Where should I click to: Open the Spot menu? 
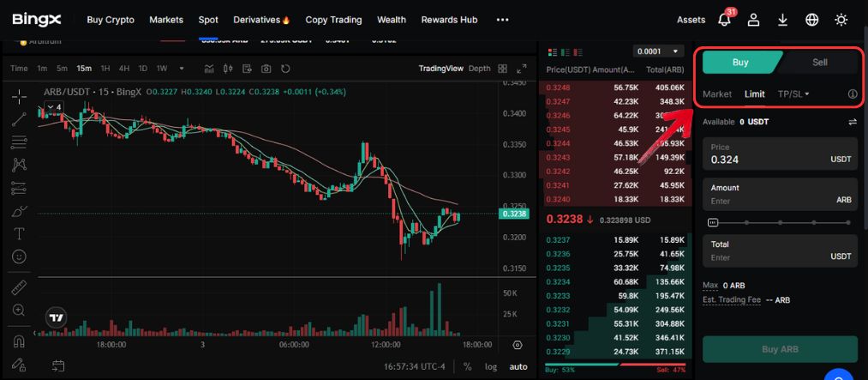[x=208, y=20]
